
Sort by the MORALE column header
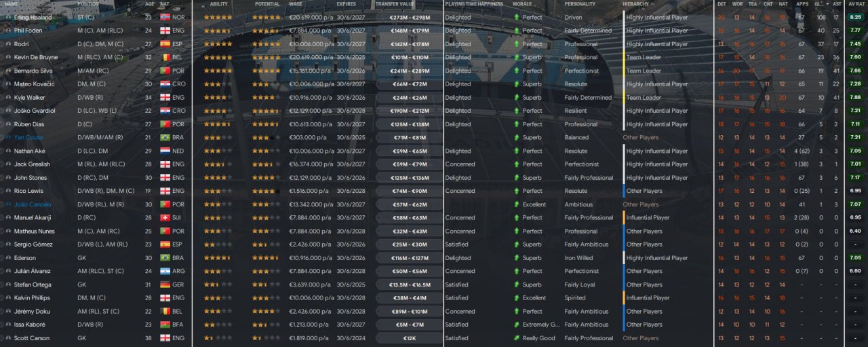tap(522, 4)
